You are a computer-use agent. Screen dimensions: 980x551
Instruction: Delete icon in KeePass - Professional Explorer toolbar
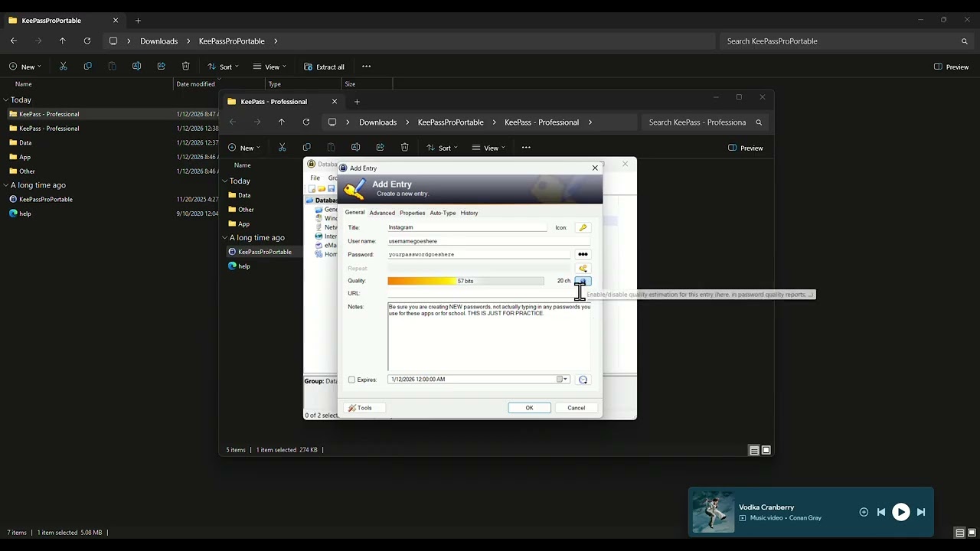click(404, 148)
